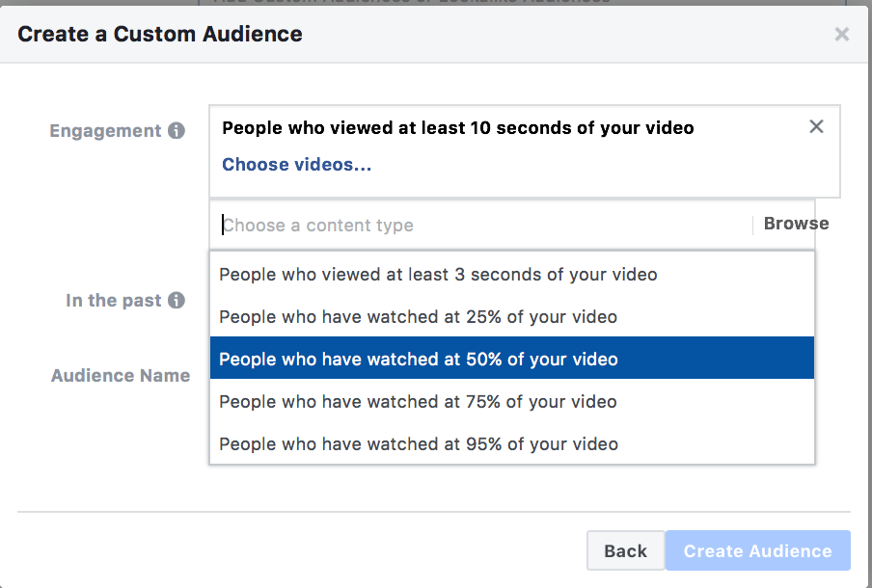Remove the 10 seconds video engagement selection
The image size is (872, 588).
[x=816, y=126]
